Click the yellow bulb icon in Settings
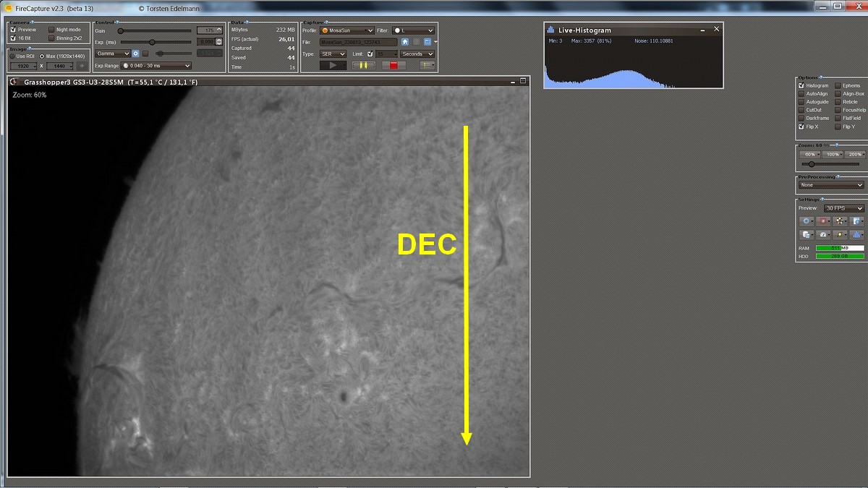 841,235
